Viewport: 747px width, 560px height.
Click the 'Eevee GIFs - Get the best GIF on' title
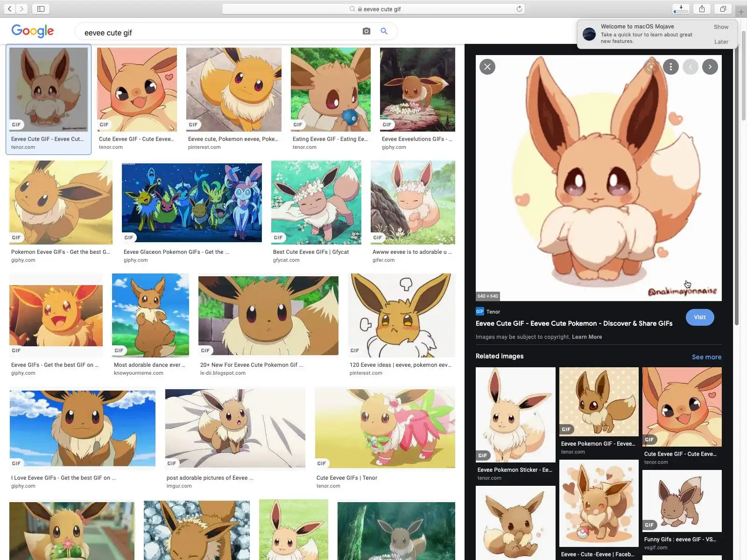click(55, 365)
